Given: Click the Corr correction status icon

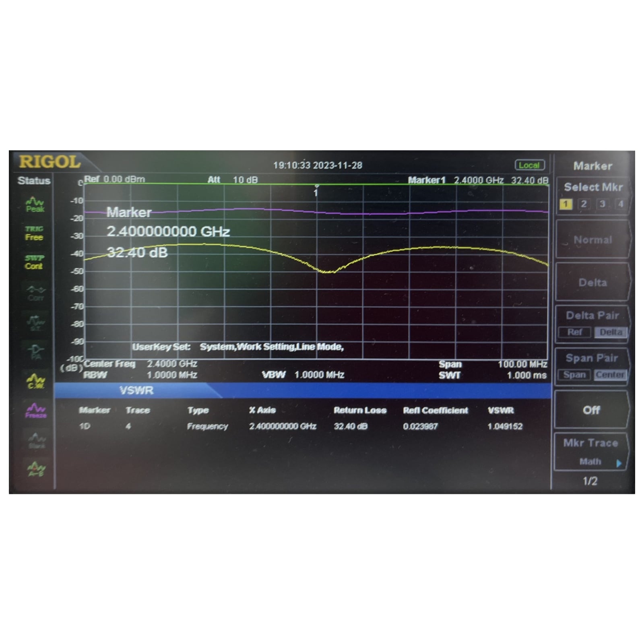Looking at the screenshot, I should 36,293.
